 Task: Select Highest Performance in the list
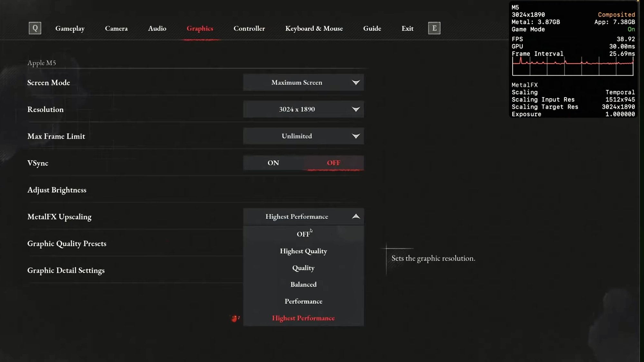pyautogui.click(x=303, y=318)
